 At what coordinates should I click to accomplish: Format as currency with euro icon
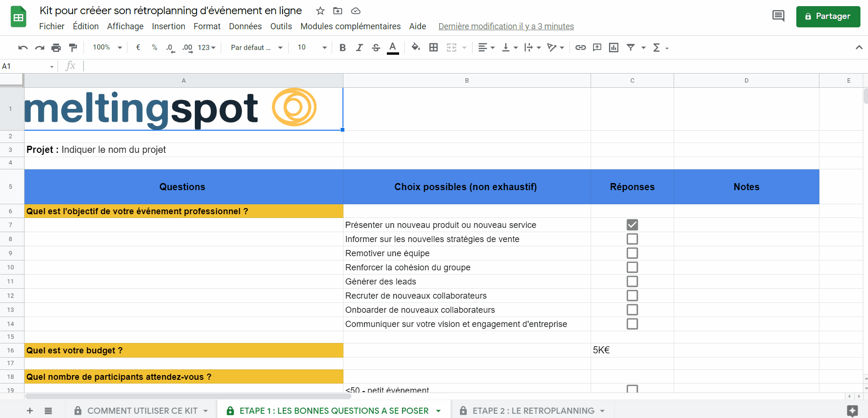pos(138,48)
